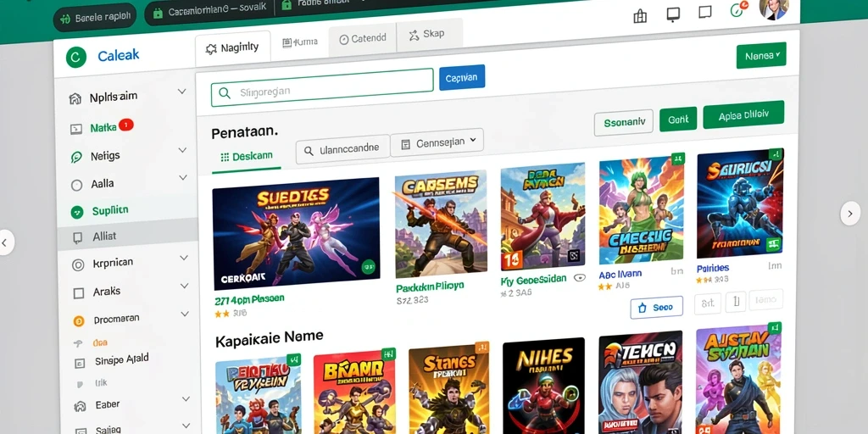The width and height of the screenshot is (868, 434).
Task: Select the Aalla sidebar entry
Action: click(102, 184)
